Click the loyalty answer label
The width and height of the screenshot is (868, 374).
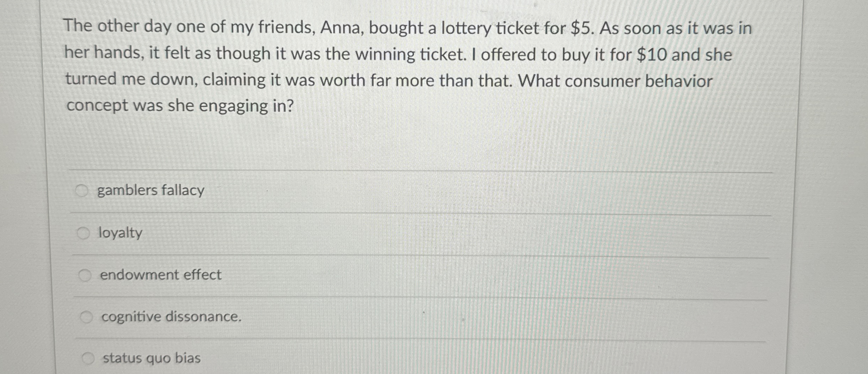[120, 232]
